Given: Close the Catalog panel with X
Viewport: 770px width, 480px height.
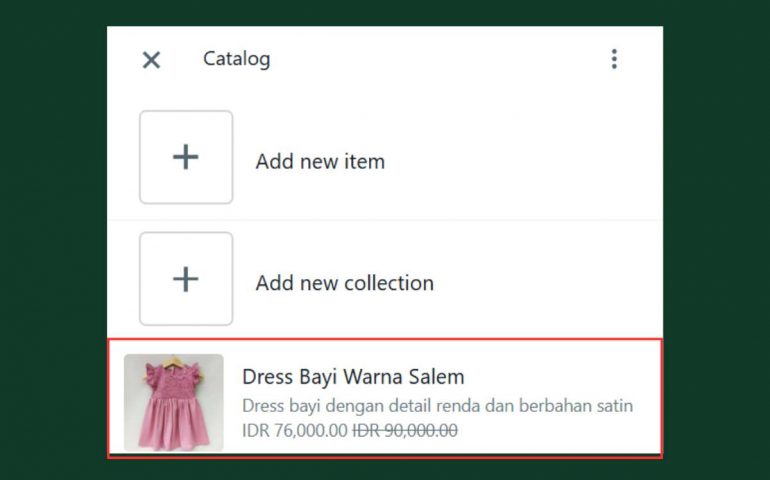Looking at the screenshot, I should click(x=151, y=60).
